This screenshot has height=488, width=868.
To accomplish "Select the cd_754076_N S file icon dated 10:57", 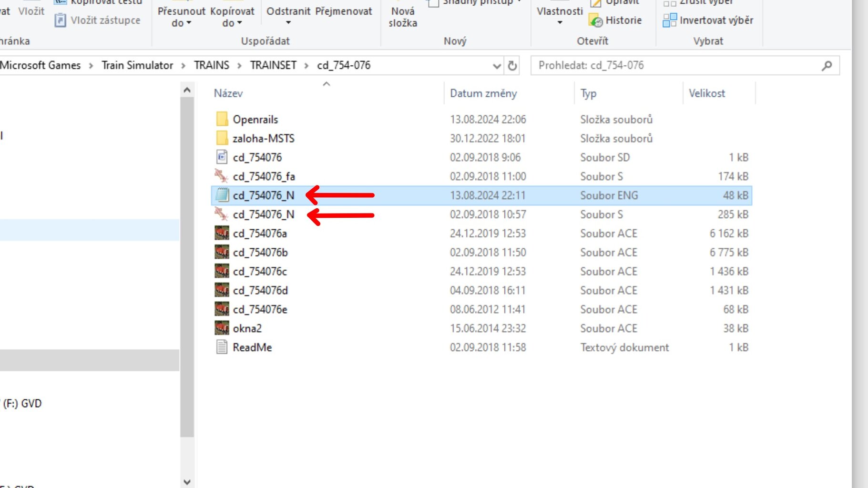I will pos(222,214).
